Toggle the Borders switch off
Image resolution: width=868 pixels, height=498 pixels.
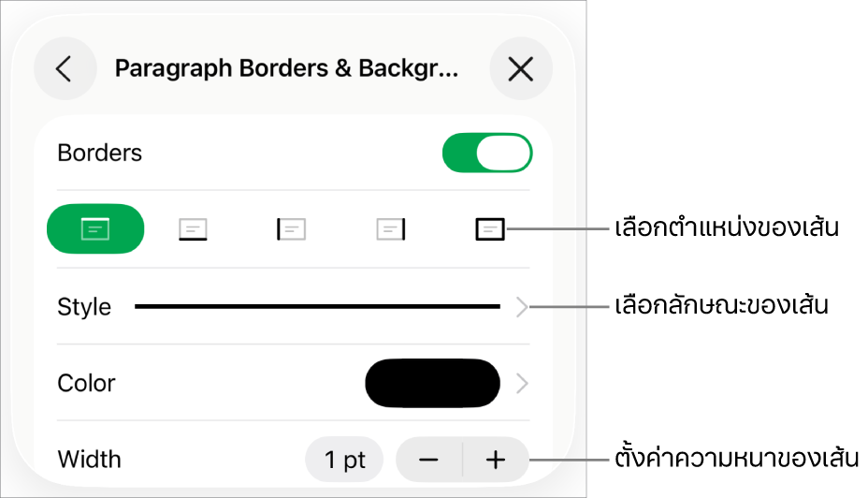(x=487, y=153)
